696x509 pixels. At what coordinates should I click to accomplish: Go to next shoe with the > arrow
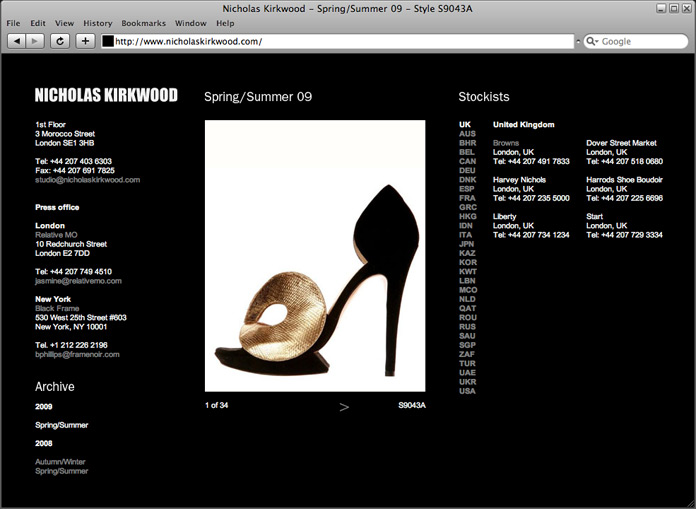[x=344, y=407]
